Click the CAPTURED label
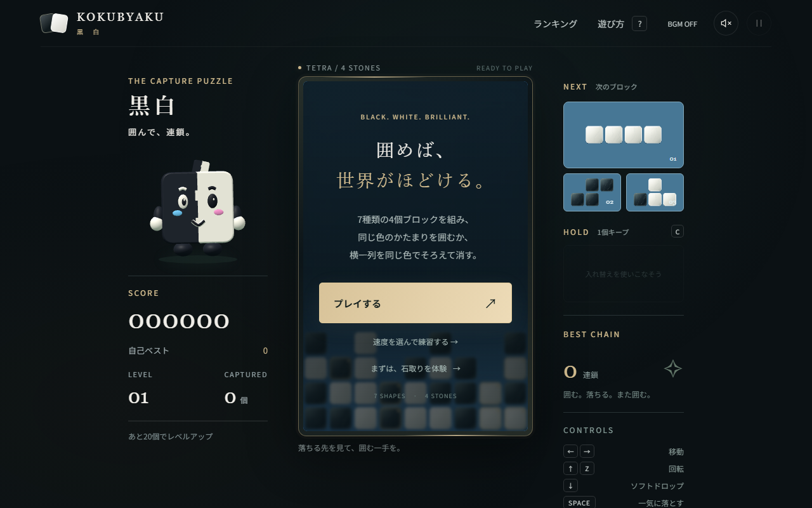 246,375
